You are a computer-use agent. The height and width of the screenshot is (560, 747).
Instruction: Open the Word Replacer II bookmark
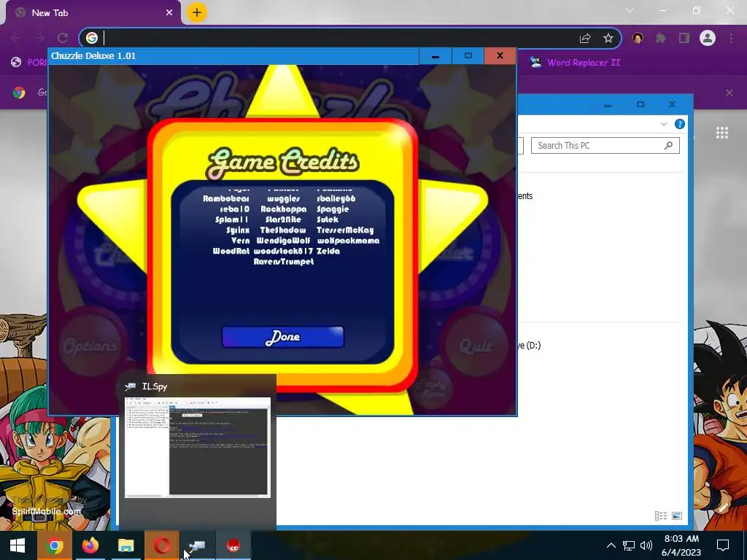tap(575, 63)
